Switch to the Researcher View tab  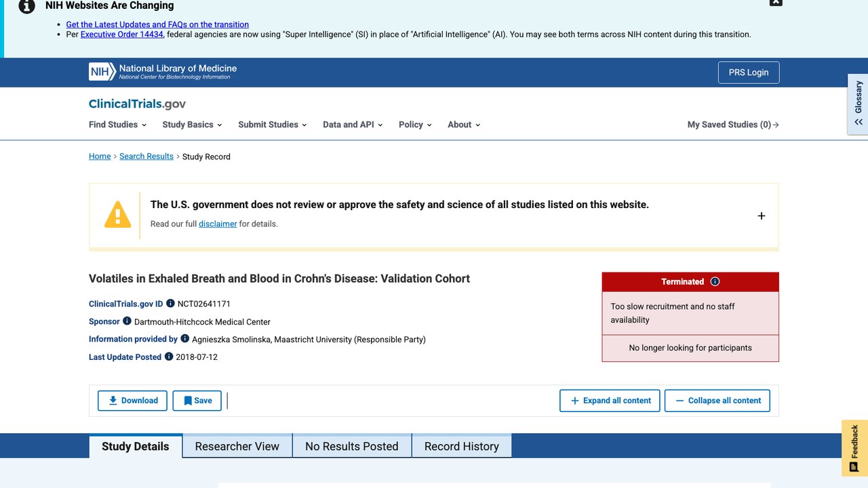click(237, 446)
